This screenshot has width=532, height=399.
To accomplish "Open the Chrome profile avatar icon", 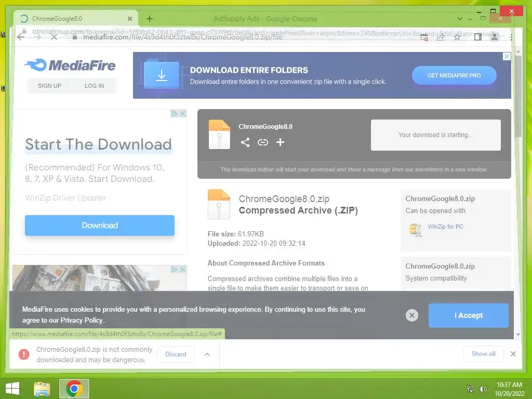I will pos(495,37).
